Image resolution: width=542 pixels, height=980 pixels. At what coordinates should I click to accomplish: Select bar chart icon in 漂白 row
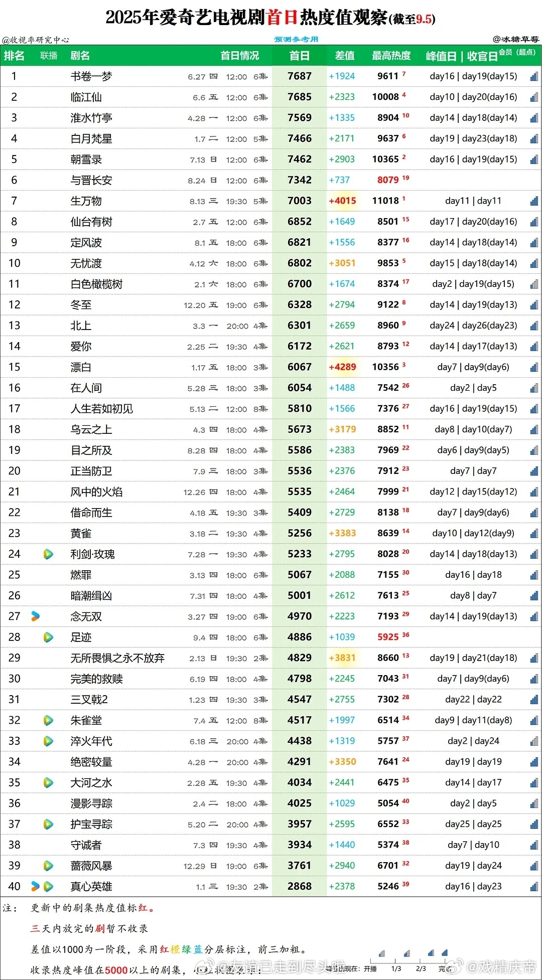point(534,367)
